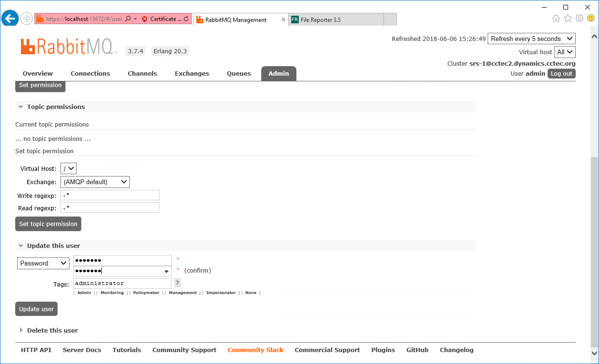
Task: Open browser settings gear icon
Action: pyautogui.click(x=579, y=18)
